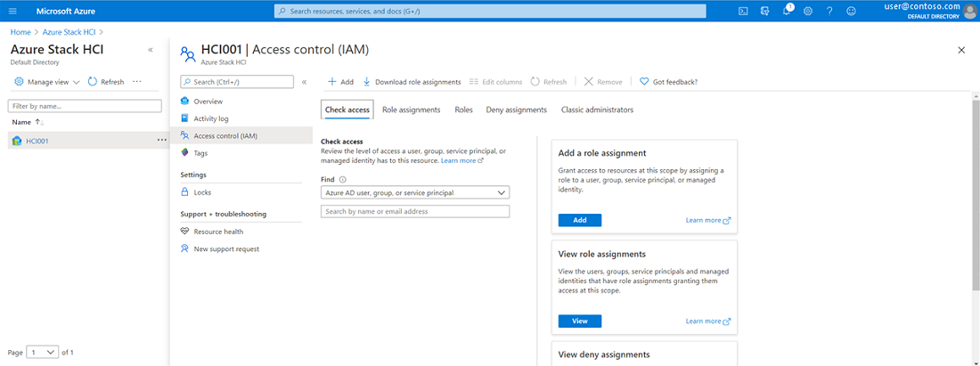Screen dimensions: 980x366
Task: Click the resource menu Search box
Action: [237, 82]
